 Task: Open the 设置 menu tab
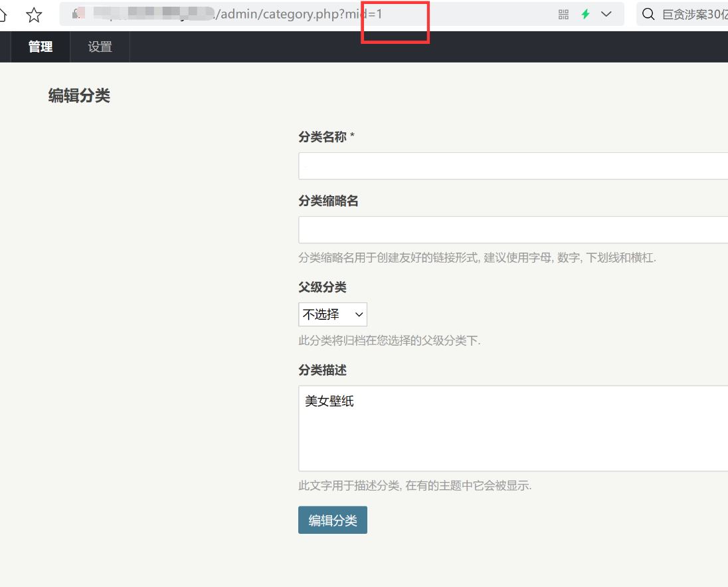100,47
